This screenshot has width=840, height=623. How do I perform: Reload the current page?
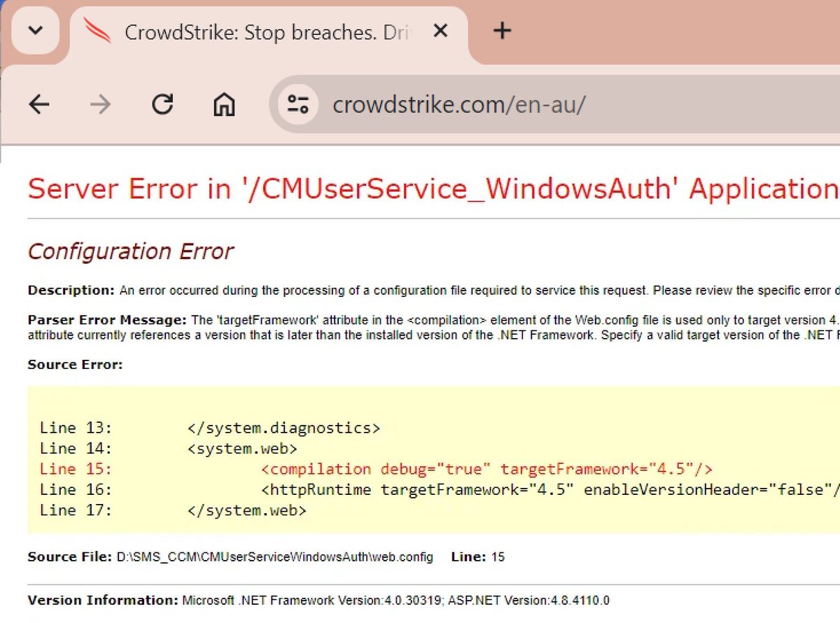click(x=162, y=105)
